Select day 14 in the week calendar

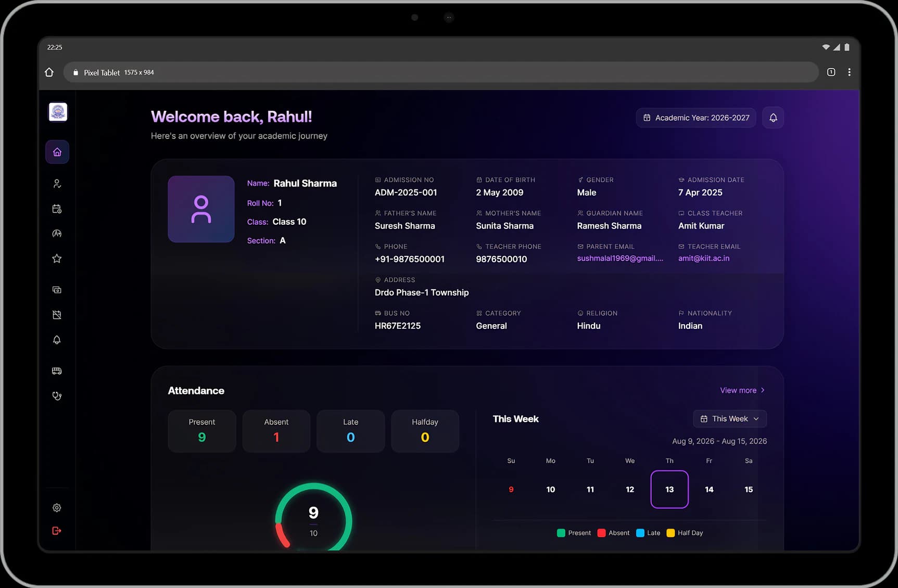(709, 489)
